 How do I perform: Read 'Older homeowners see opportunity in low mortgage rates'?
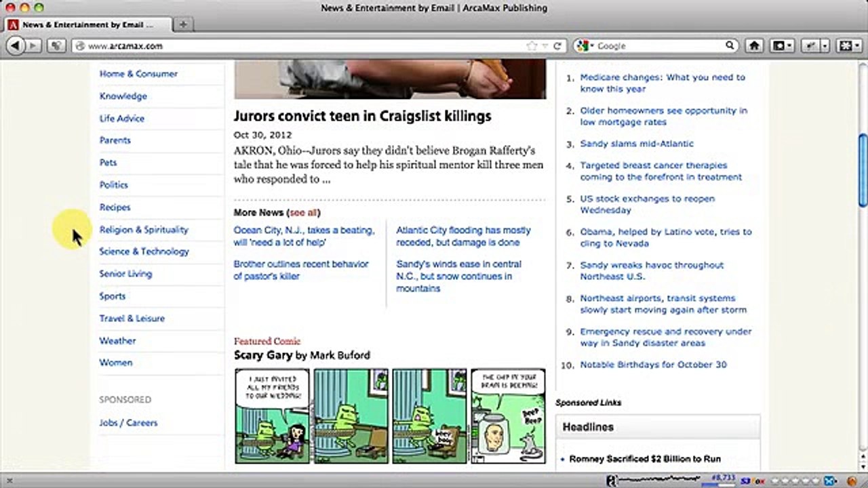point(664,116)
